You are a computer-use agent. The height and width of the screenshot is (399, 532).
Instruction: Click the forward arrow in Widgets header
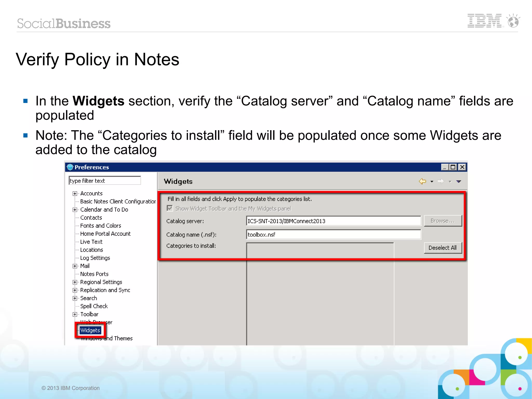tap(441, 181)
